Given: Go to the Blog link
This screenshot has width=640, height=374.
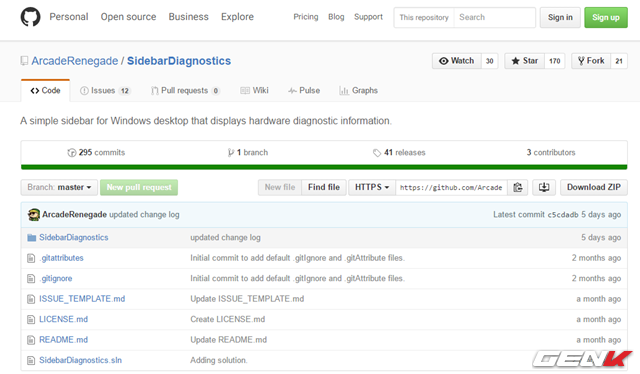Looking at the screenshot, I should [336, 17].
